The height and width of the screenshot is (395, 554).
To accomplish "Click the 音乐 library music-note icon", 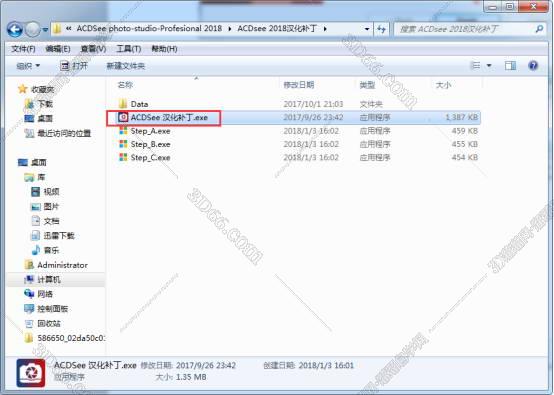I will tap(36, 250).
